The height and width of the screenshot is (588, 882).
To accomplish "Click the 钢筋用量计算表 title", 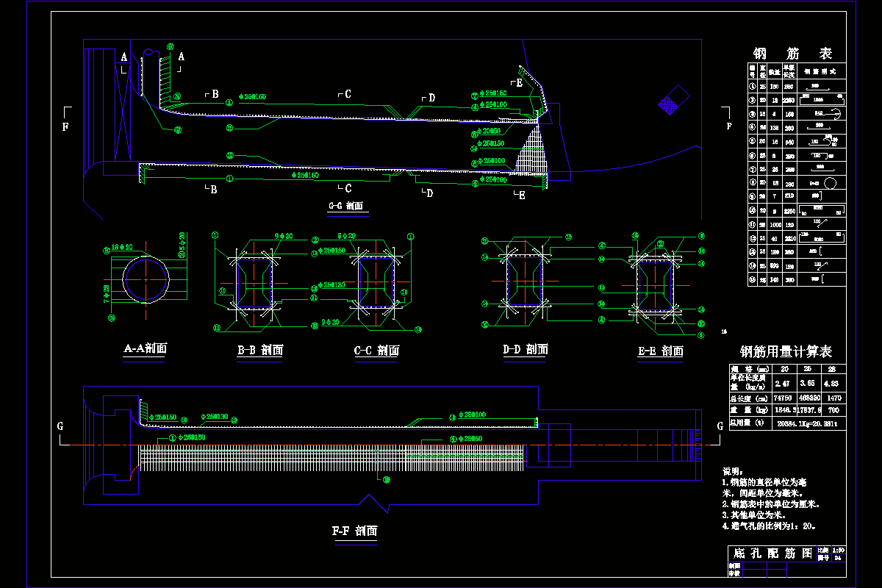I will 786,352.
